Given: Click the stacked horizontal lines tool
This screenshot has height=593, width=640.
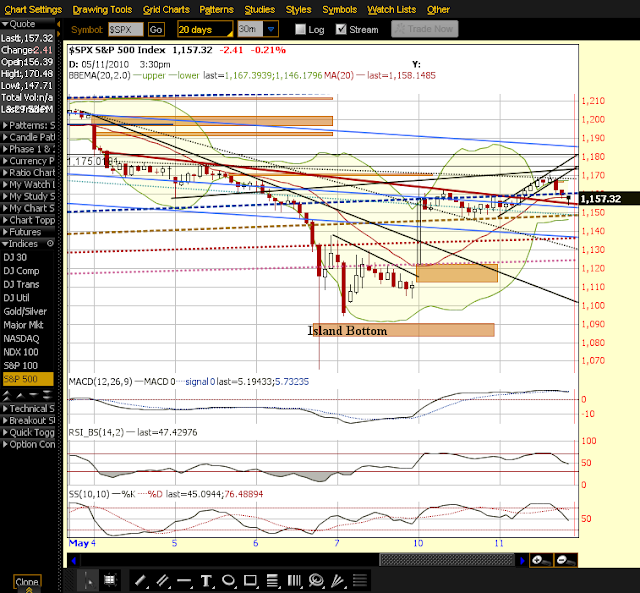Looking at the screenshot, I should tap(360, 580).
